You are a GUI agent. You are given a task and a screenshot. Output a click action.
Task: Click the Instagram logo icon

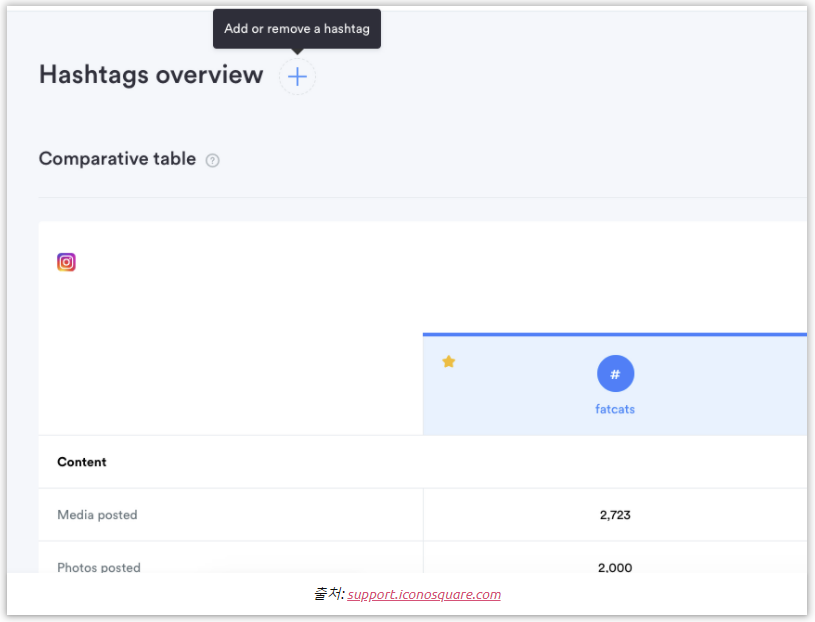coord(66,262)
